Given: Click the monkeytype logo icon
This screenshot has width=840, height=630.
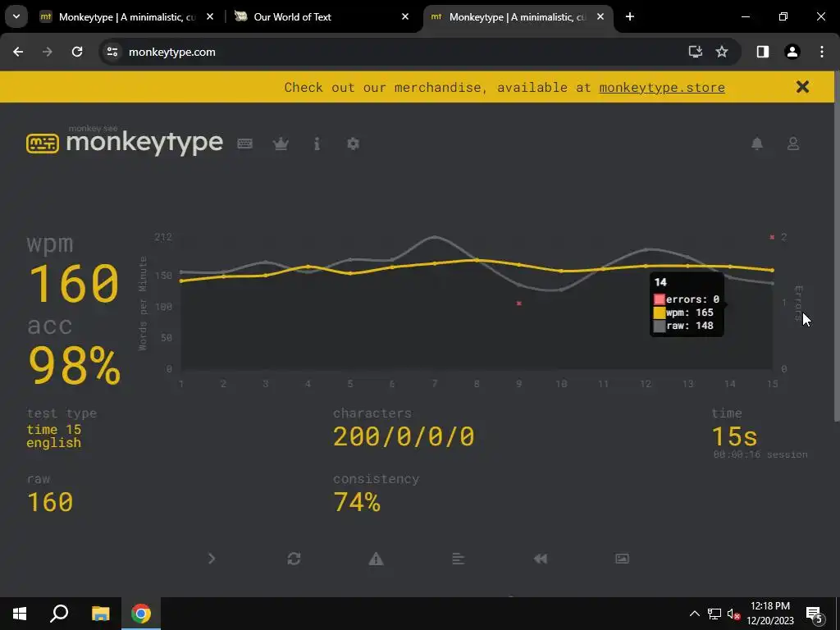Looking at the screenshot, I should tap(43, 143).
